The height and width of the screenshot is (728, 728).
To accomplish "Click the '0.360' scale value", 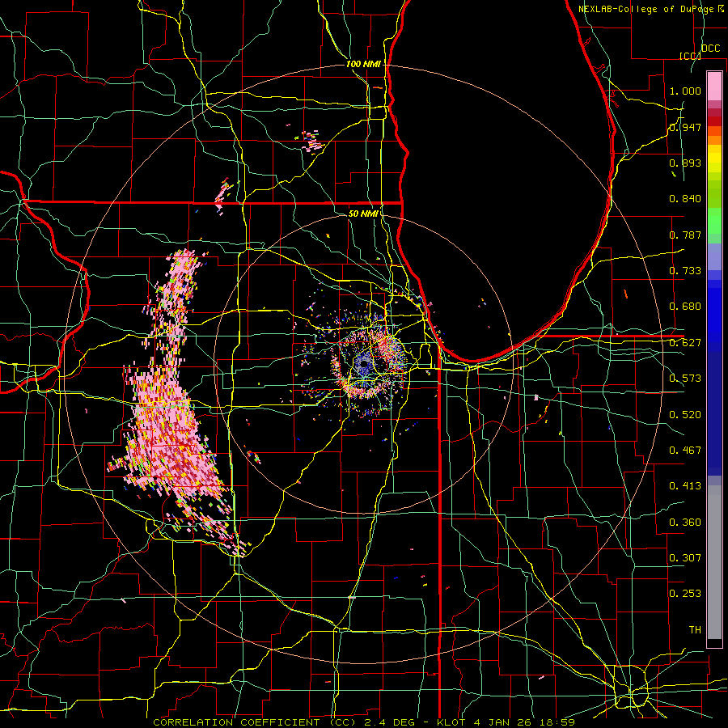I will (685, 523).
